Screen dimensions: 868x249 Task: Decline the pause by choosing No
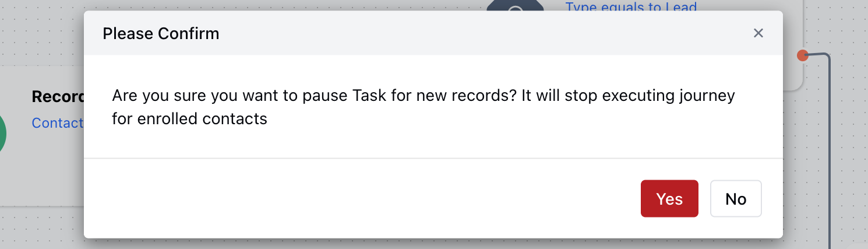pos(736,199)
